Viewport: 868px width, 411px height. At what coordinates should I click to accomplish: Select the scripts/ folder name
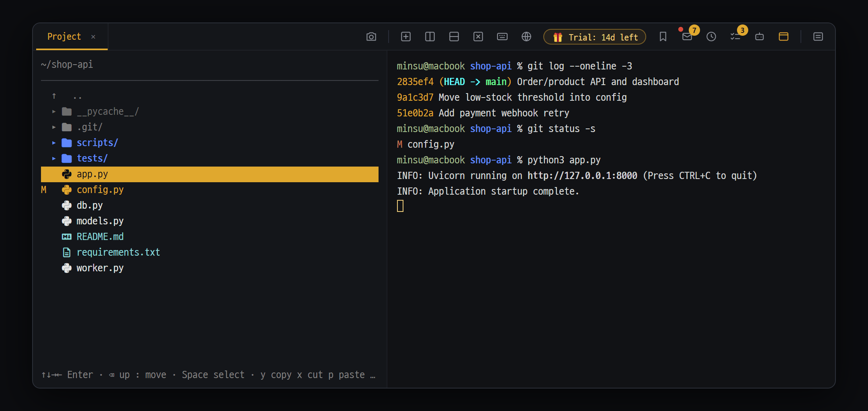click(97, 143)
